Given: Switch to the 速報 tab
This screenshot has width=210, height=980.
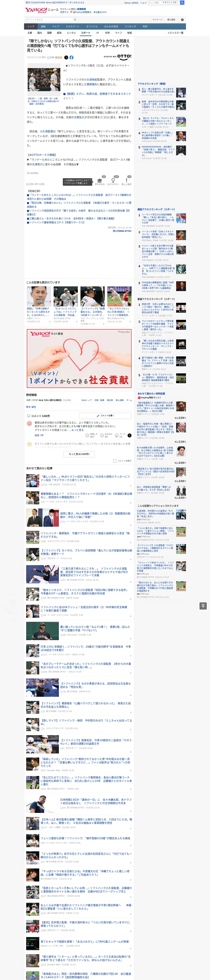Looking at the screenshot, I should click(x=43, y=27).
